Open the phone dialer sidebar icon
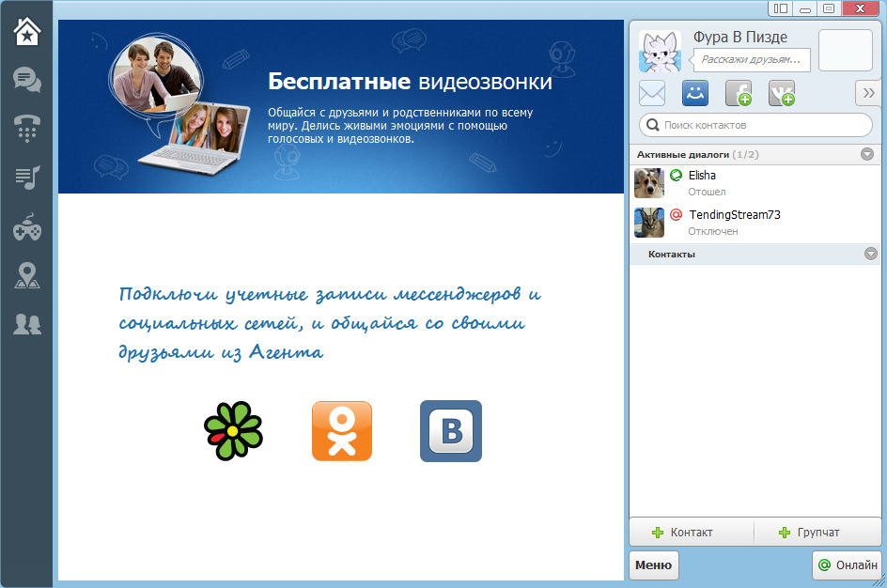The width and height of the screenshot is (887, 588). (26, 129)
